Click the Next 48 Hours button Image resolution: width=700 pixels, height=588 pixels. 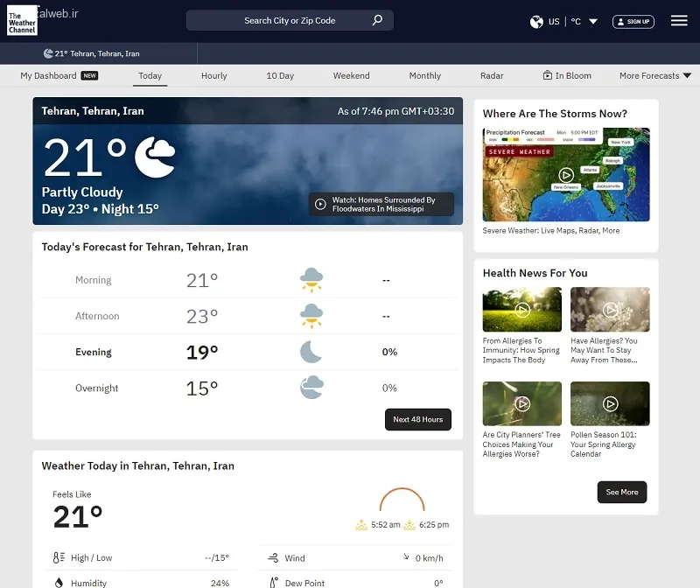[x=418, y=419]
